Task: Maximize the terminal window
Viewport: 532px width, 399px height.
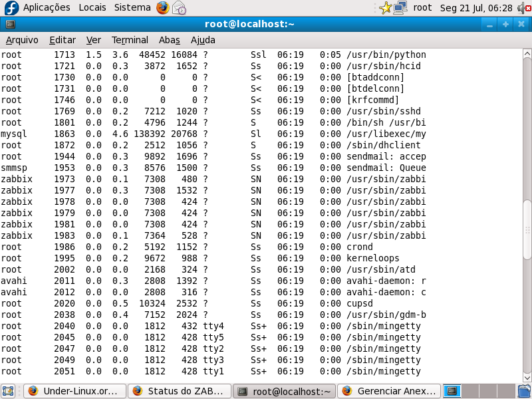Action: click(x=505, y=25)
